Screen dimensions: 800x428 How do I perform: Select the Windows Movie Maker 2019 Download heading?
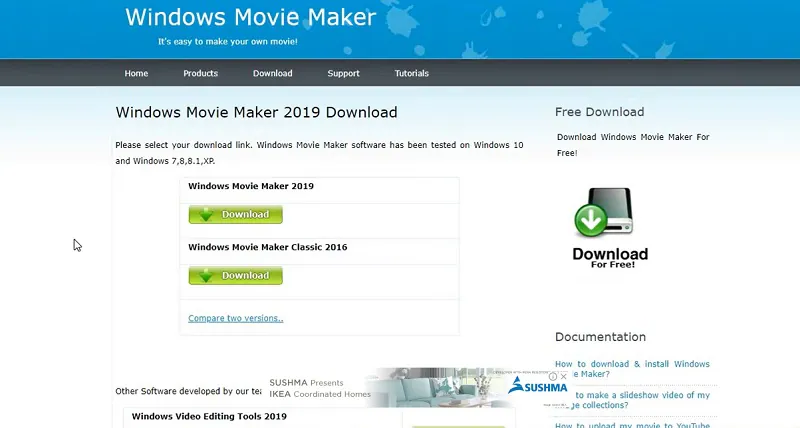coord(256,112)
